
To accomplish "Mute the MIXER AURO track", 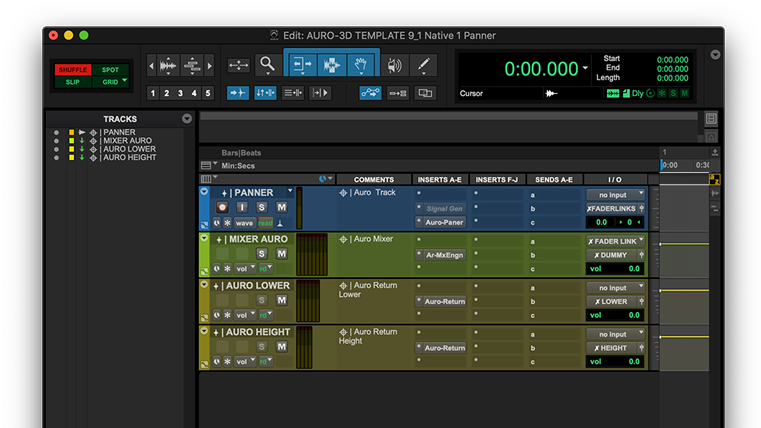I will [x=281, y=254].
